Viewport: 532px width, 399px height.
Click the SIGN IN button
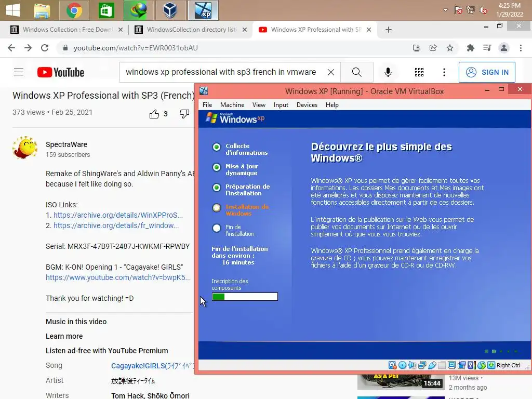pyautogui.click(x=487, y=72)
